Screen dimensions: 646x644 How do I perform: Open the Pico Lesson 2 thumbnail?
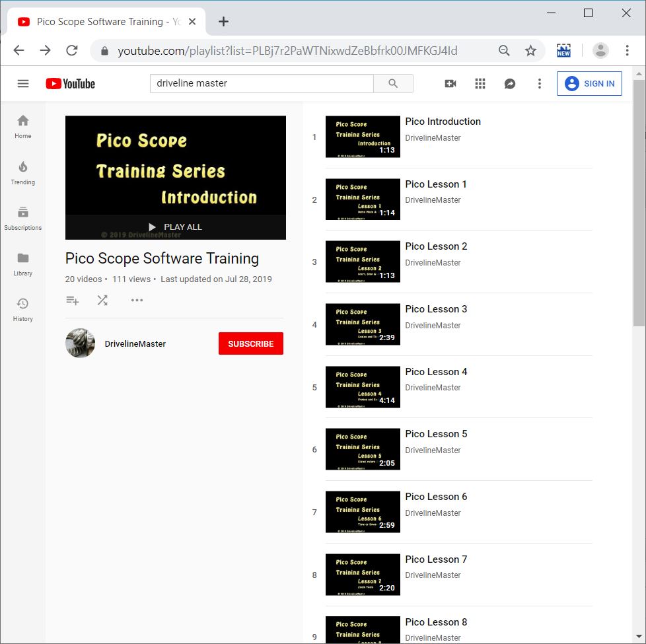(363, 262)
